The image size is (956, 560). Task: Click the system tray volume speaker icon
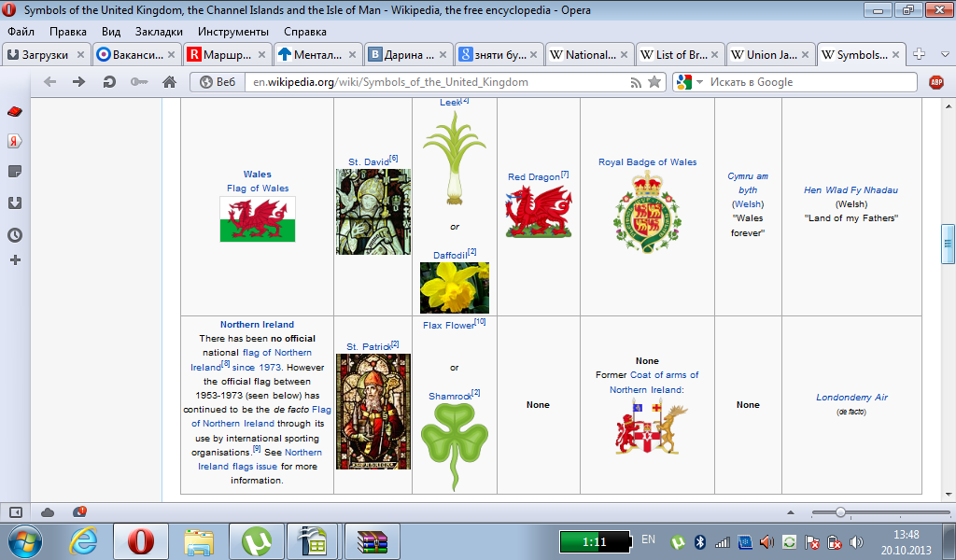coord(856,541)
